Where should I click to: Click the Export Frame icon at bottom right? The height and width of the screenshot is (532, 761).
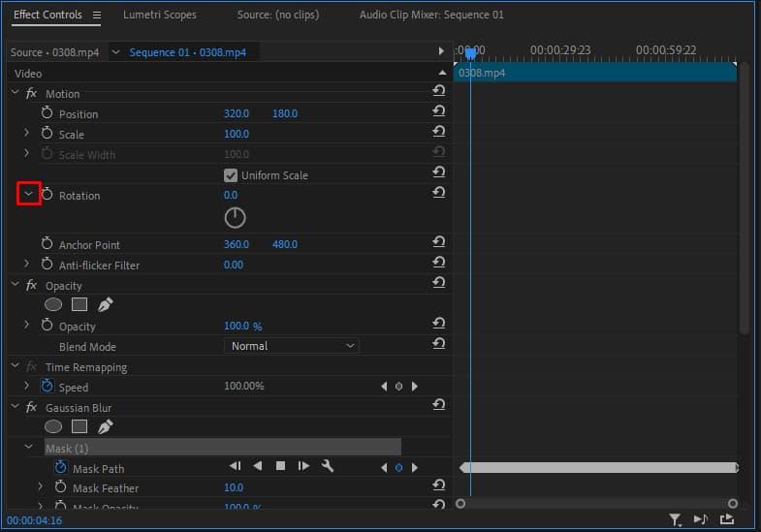click(727, 520)
